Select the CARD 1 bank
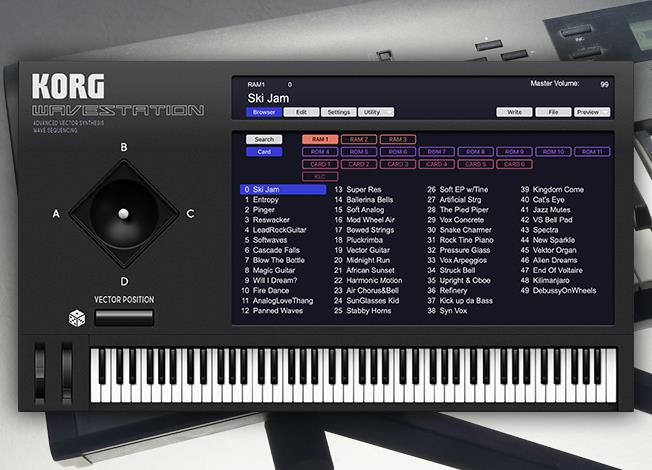The image size is (652, 470). point(320,164)
